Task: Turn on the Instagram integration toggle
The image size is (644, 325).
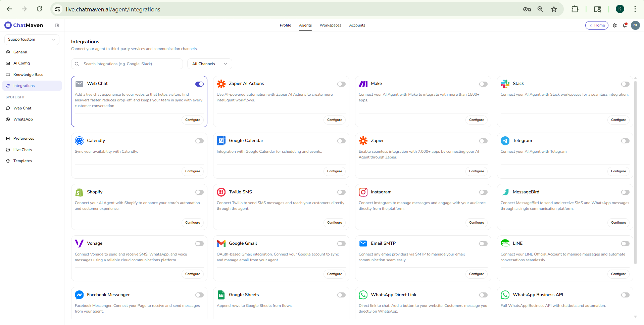Action: pyautogui.click(x=483, y=192)
